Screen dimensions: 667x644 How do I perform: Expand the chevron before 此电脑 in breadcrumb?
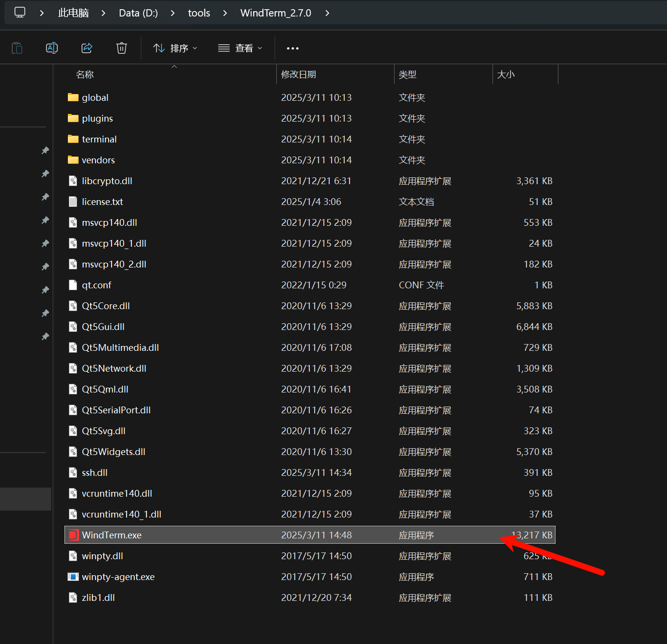[42, 13]
